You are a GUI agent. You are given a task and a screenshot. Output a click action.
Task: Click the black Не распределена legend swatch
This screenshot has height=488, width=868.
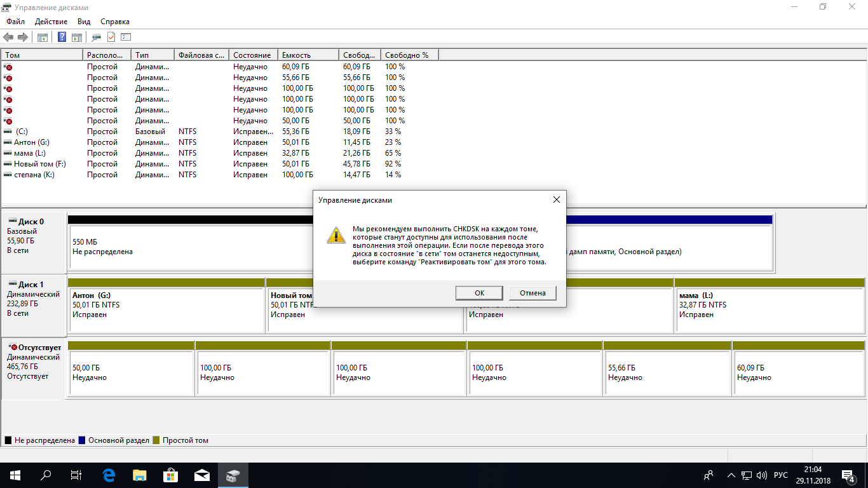(x=8, y=440)
